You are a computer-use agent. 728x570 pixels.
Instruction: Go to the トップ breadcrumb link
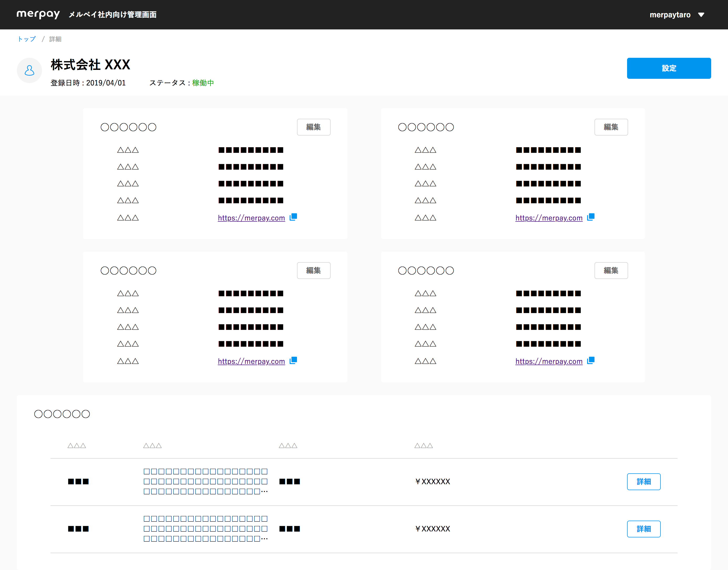[27, 39]
